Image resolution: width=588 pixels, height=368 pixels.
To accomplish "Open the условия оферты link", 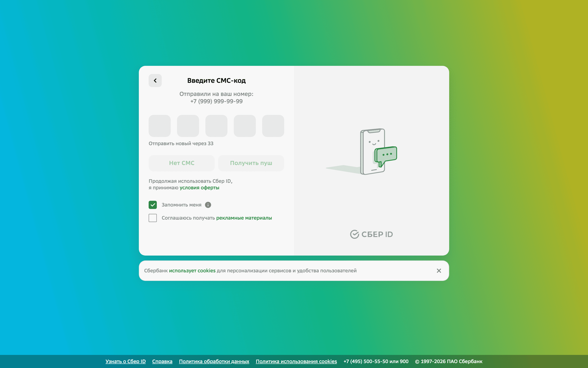I will tap(199, 188).
